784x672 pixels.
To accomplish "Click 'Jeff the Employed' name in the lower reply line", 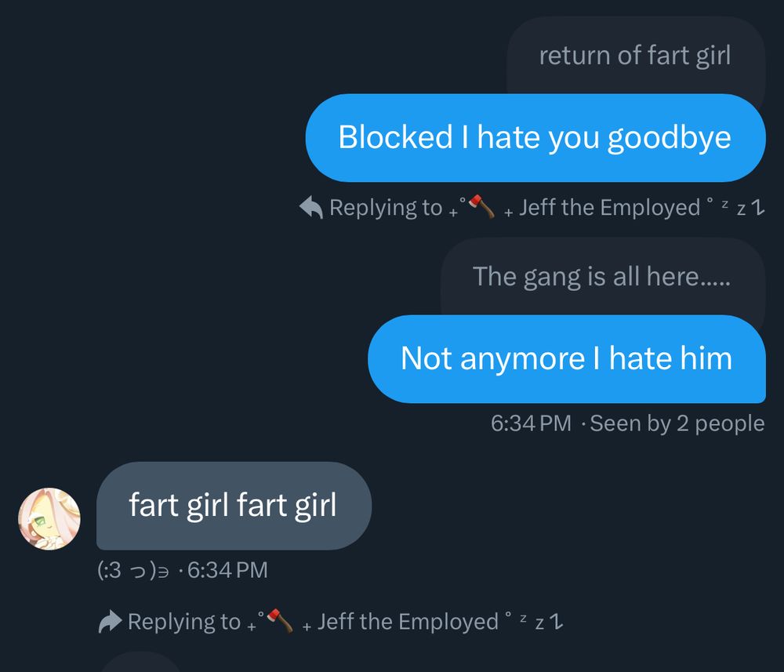I will point(408,622).
